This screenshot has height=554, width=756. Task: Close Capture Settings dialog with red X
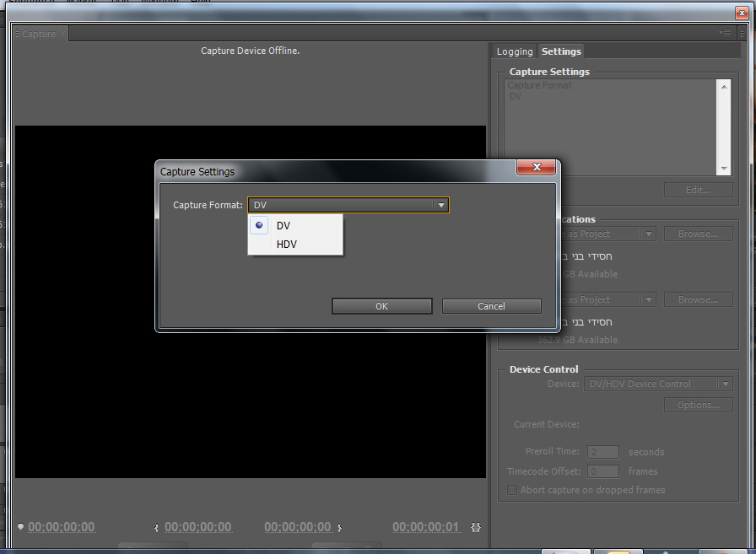coord(537,167)
